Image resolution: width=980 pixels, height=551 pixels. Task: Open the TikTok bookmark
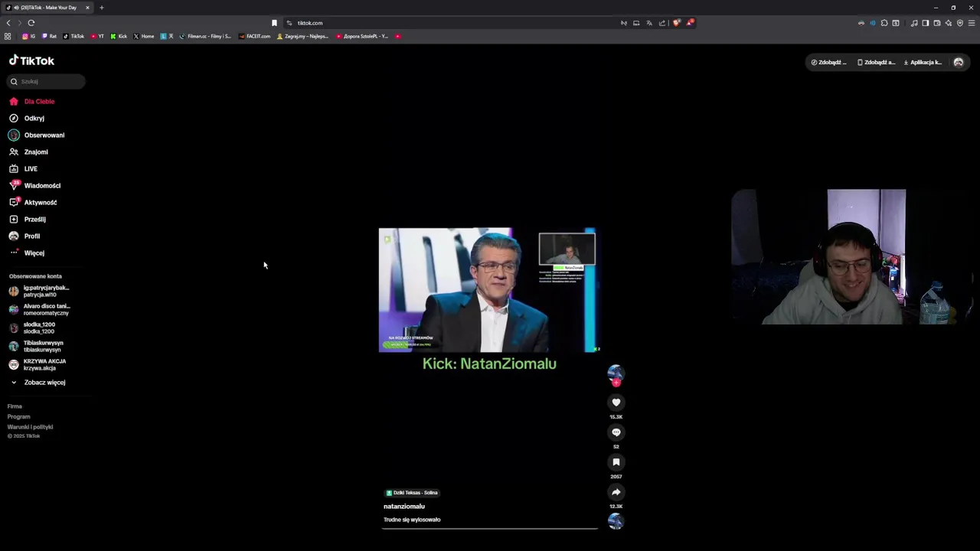tap(73, 36)
